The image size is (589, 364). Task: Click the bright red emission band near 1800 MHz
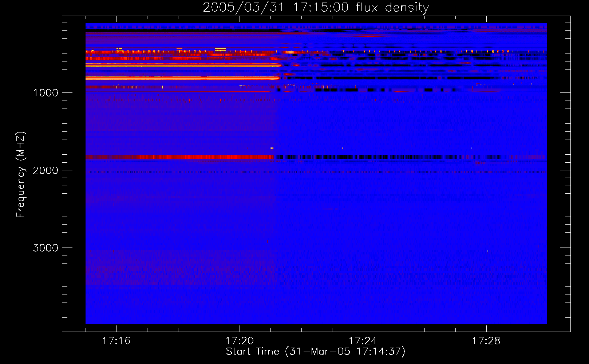click(x=180, y=157)
